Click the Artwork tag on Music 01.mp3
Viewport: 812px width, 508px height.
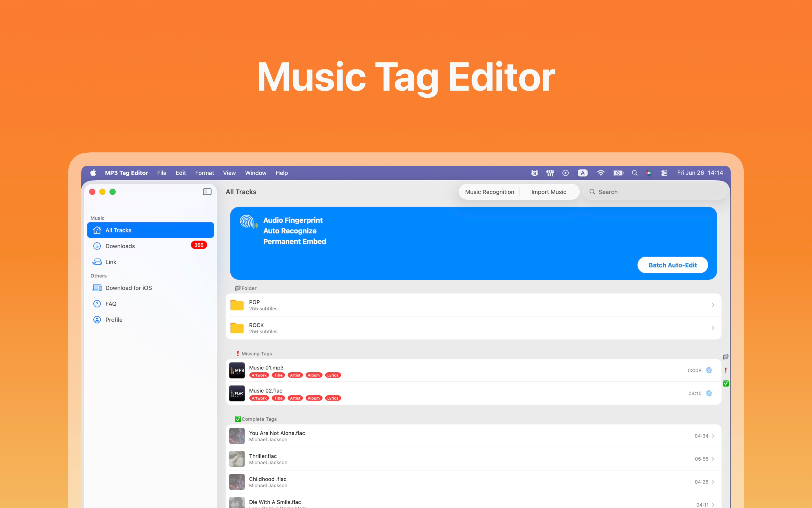pos(259,375)
